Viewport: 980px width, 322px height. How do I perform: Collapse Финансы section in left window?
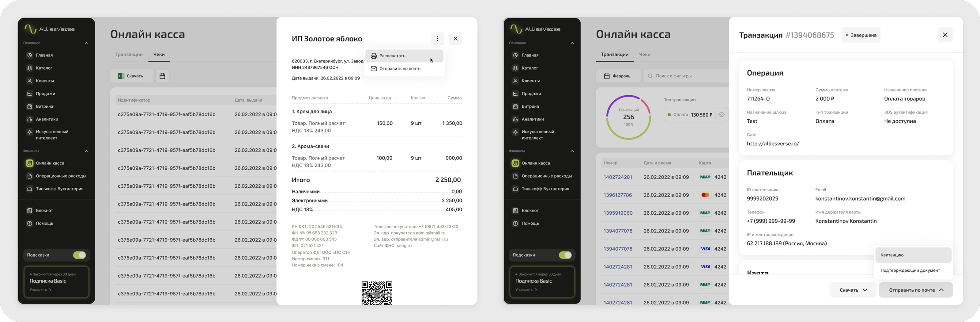click(86, 151)
